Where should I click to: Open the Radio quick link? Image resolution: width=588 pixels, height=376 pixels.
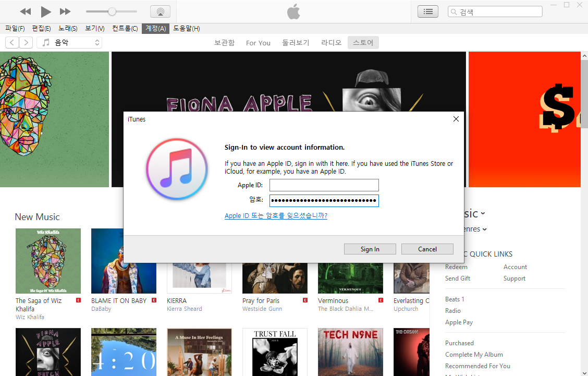click(x=453, y=311)
